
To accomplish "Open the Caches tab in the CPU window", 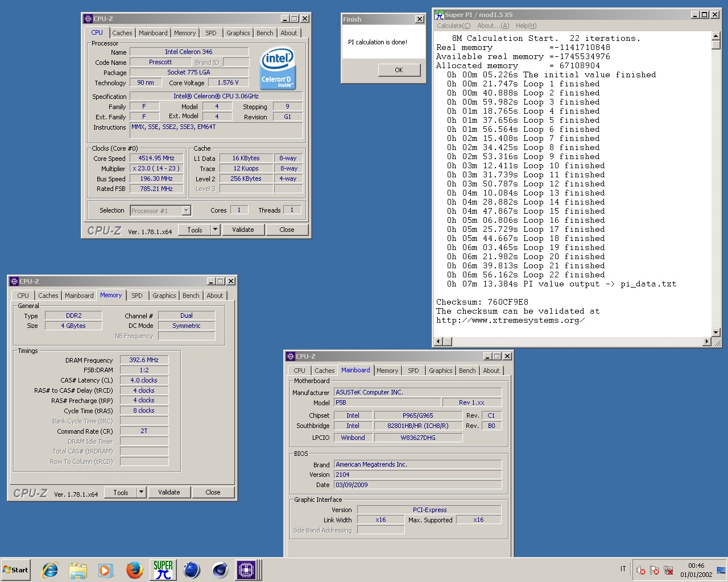I will pos(122,33).
